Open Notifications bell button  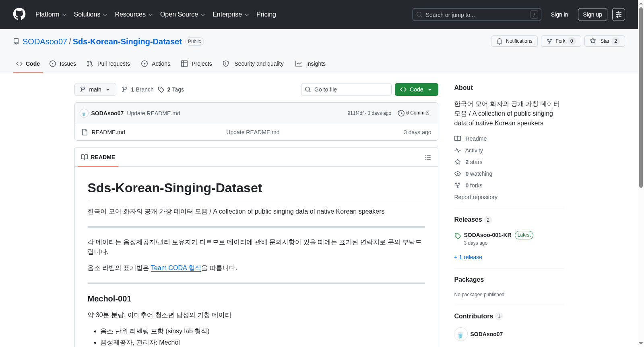pos(514,41)
